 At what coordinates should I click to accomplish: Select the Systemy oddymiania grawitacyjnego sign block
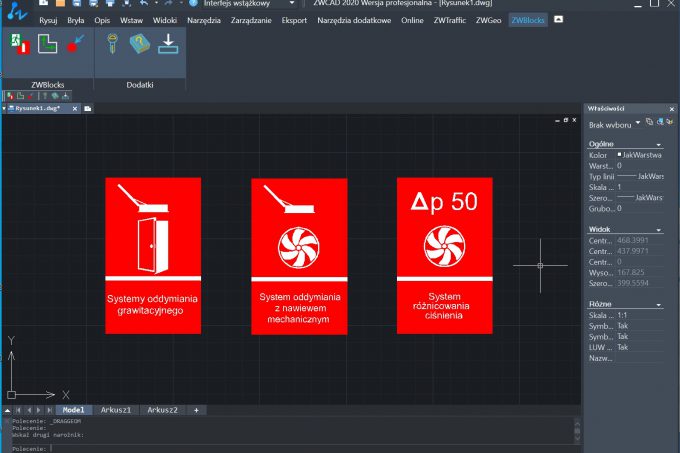[153, 256]
